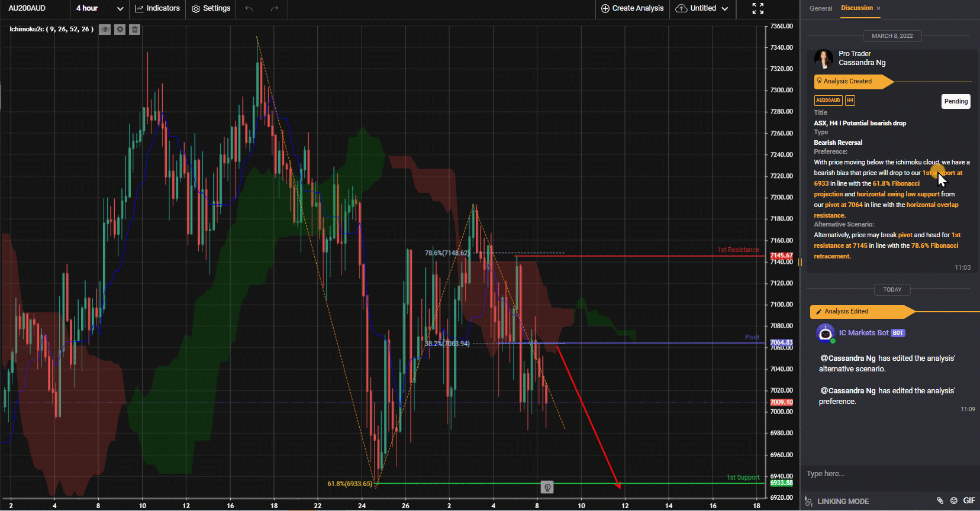Focus the 'Type here...' message field

(x=889, y=474)
